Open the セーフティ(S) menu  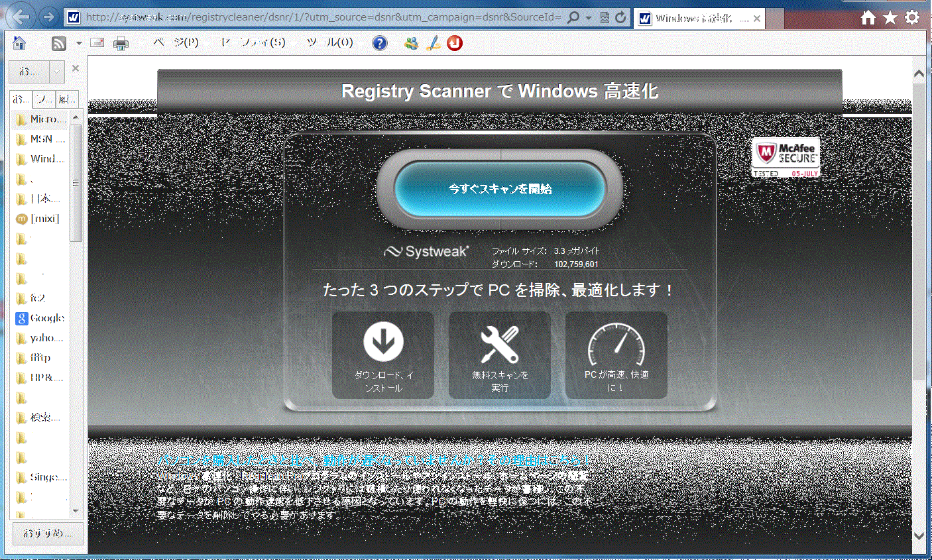[253, 42]
